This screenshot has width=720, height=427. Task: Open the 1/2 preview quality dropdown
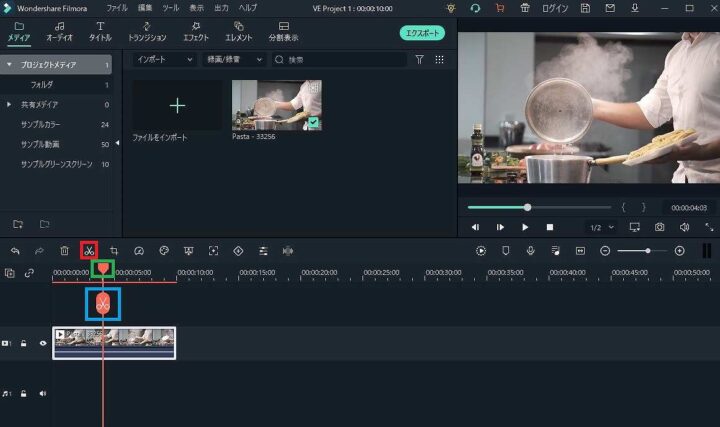pos(602,227)
